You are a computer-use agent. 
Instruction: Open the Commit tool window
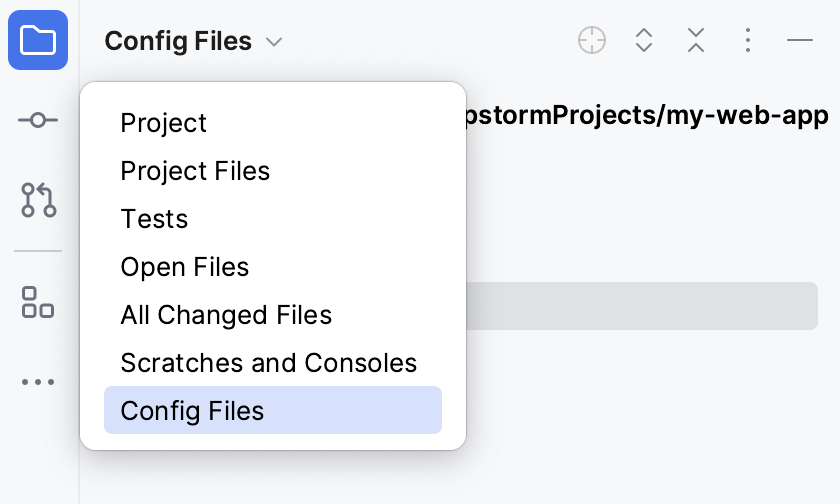[38, 120]
